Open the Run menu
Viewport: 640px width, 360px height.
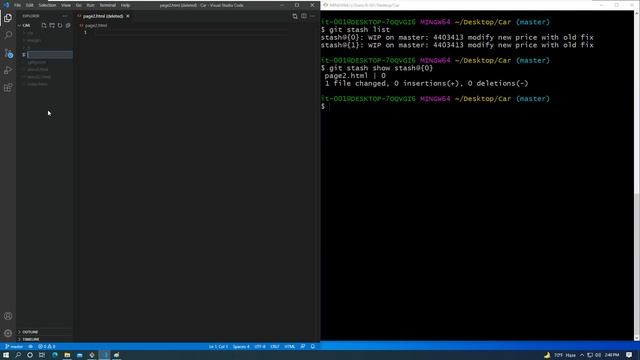tap(90, 5)
